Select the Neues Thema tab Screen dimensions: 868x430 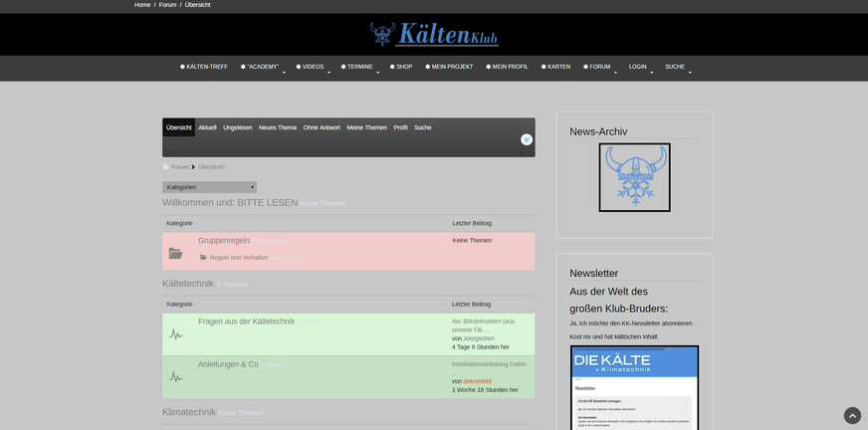click(278, 127)
